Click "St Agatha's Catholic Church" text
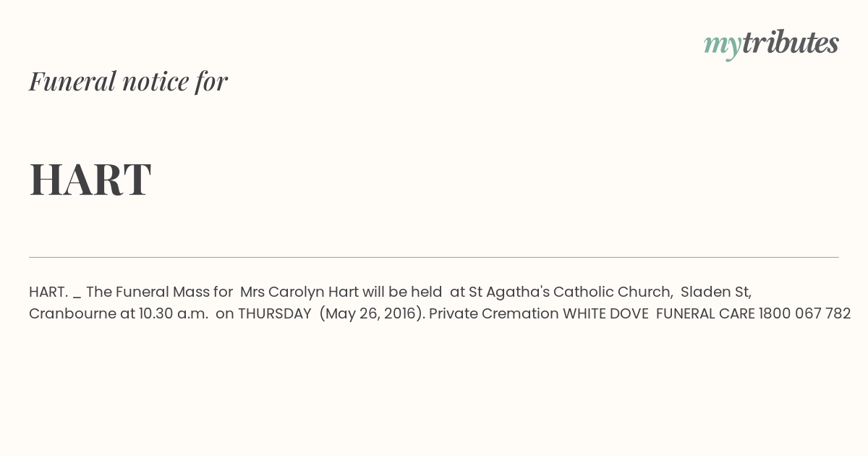Screen dimensions: 868x456 tap(571, 292)
